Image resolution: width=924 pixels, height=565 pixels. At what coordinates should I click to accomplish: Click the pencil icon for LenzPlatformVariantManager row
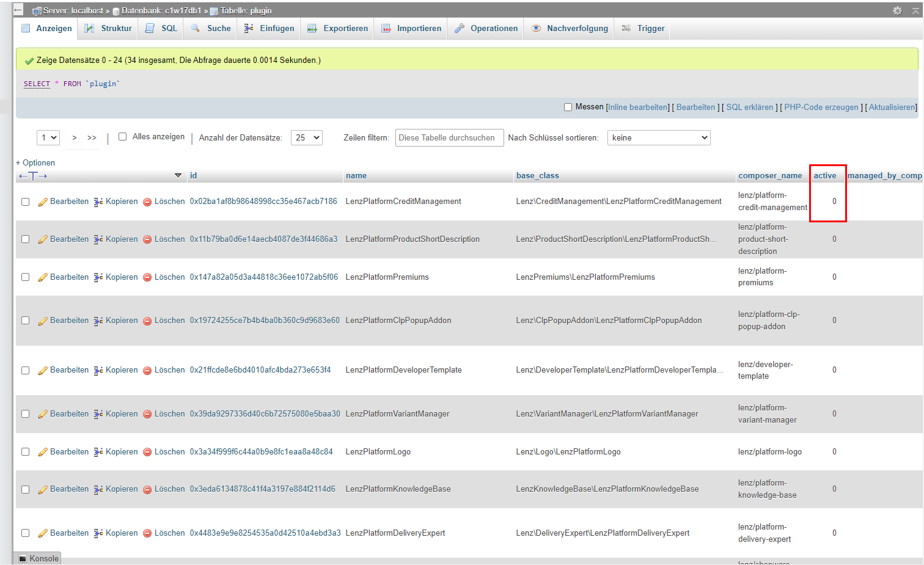[43, 415]
